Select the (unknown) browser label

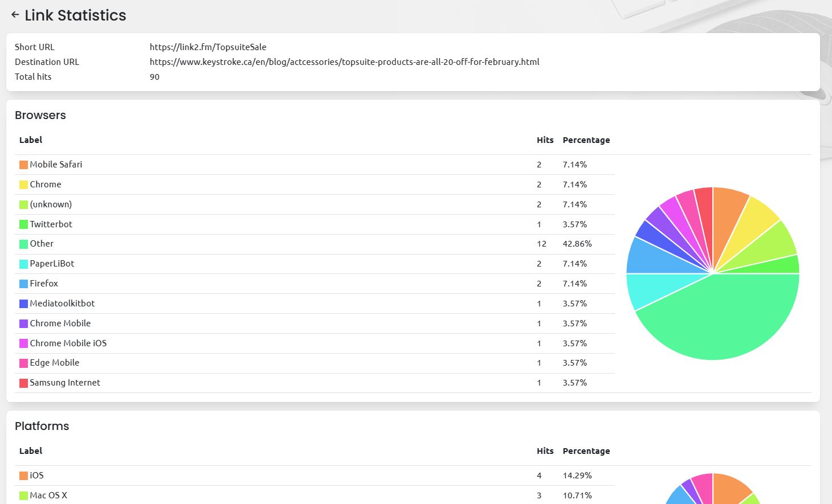51,204
